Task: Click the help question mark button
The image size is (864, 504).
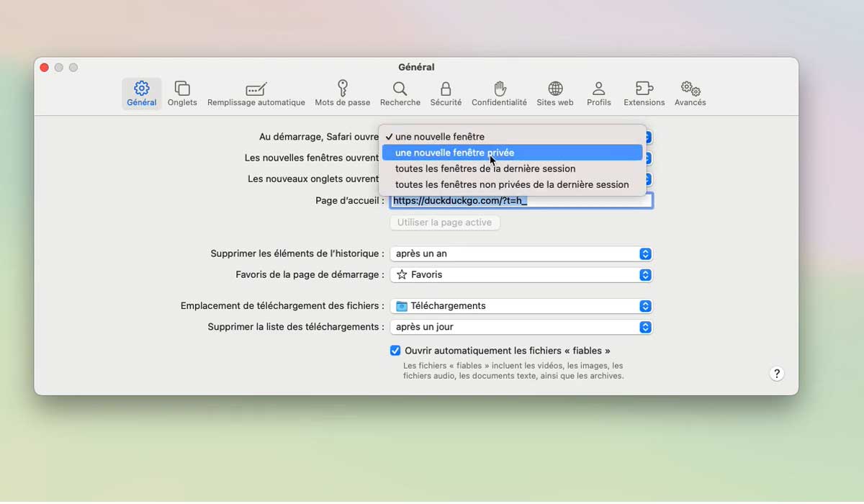Action: coord(776,374)
